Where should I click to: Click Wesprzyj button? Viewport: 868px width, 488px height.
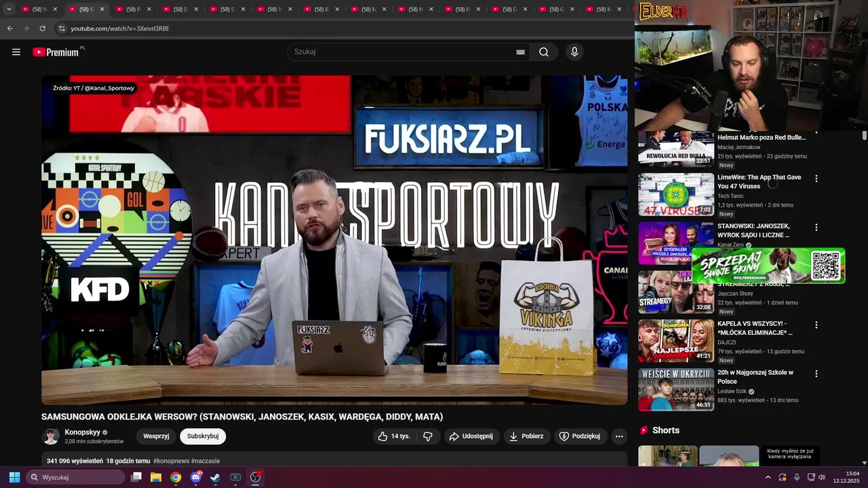[x=156, y=436]
